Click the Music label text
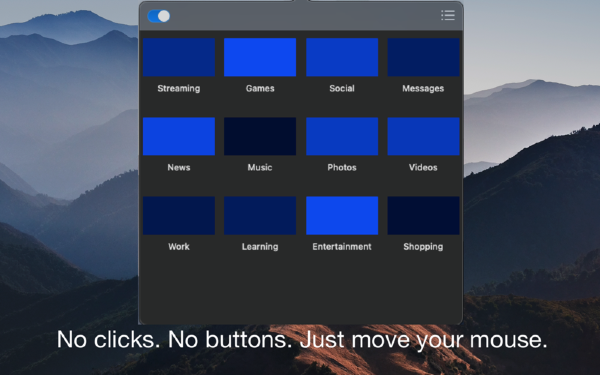 pos(260,168)
